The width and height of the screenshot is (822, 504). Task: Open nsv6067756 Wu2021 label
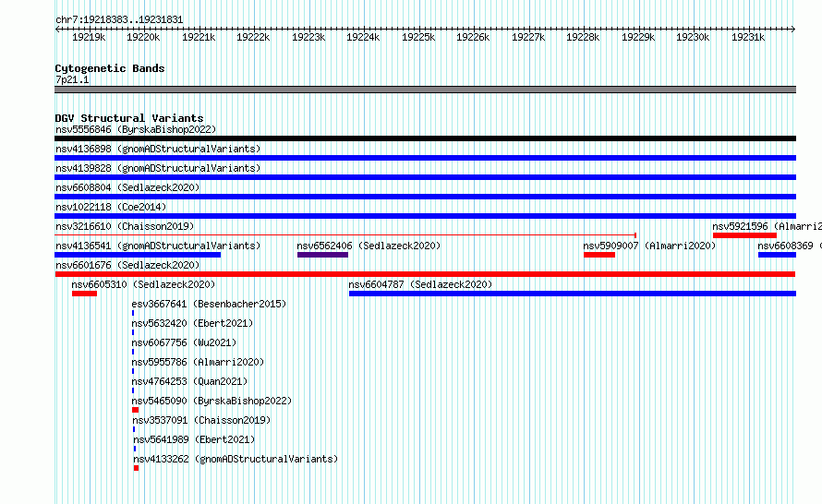tap(184, 342)
